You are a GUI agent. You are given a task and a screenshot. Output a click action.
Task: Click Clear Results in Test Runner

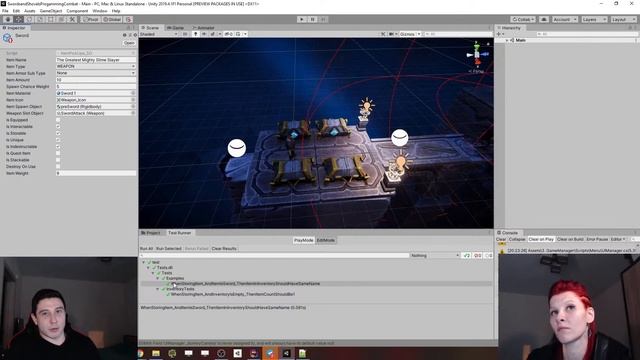224,249
